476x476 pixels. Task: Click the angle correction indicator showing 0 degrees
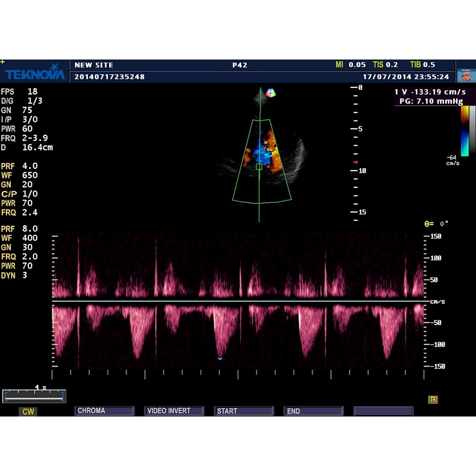pos(436,222)
